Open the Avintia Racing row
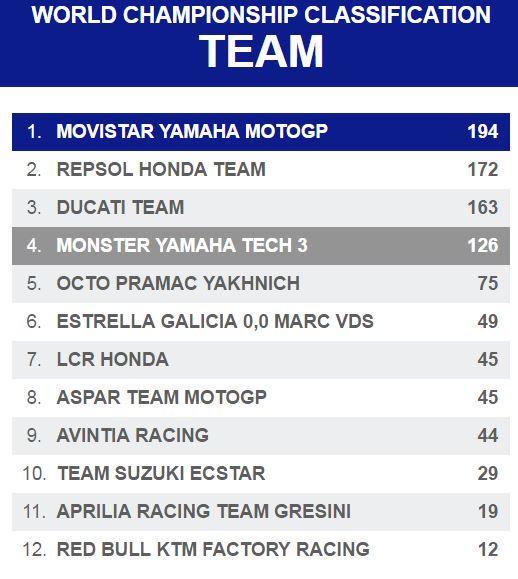The height and width of the screenshot is (579, 518). tap(261, 436)
